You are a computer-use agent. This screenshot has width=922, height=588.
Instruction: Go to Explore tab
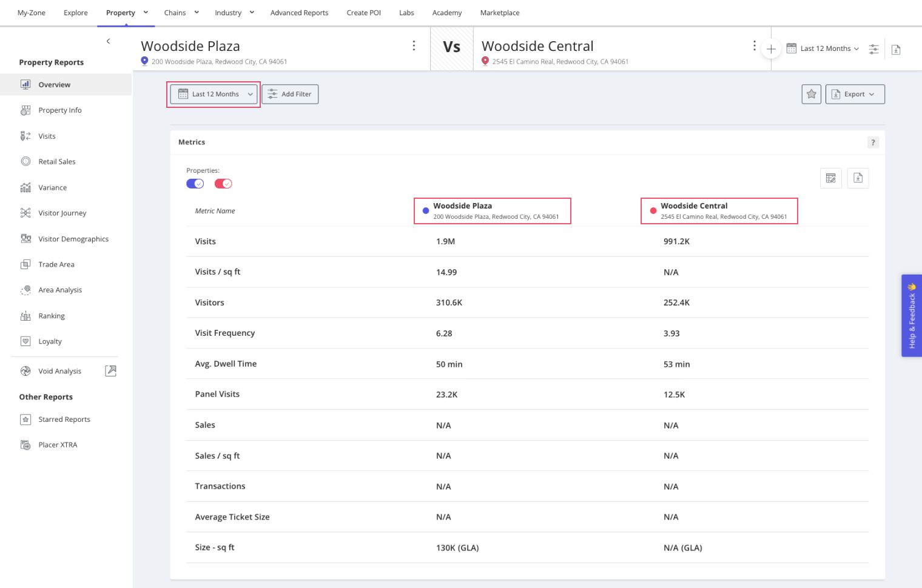pos(76,13)
